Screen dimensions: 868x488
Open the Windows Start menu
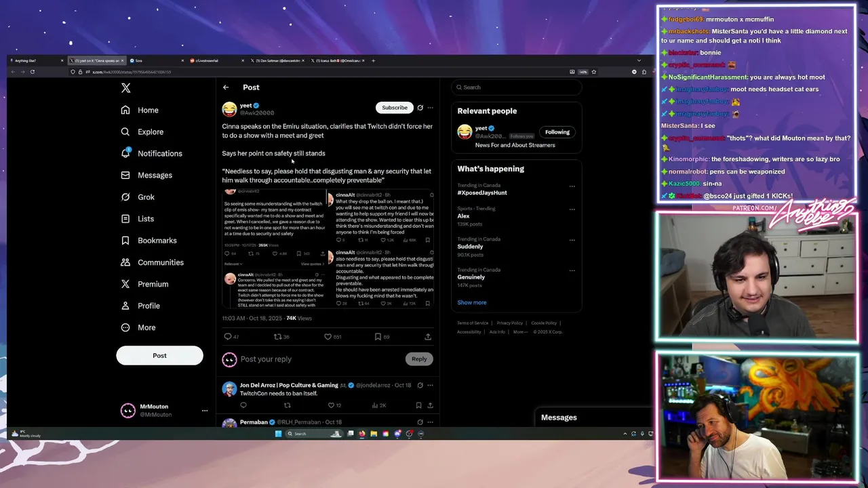(x=278, y=434)
